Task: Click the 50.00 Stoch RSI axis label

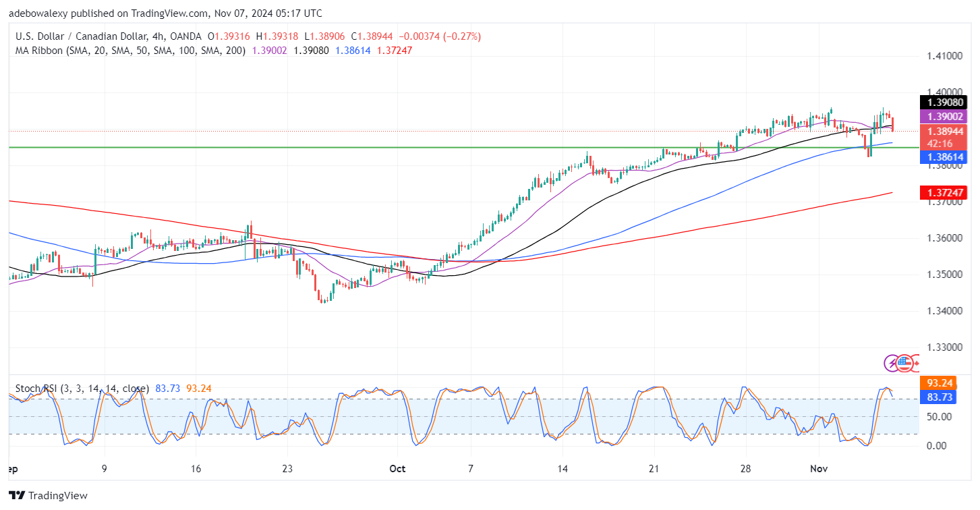Action: tap(939, 416)
